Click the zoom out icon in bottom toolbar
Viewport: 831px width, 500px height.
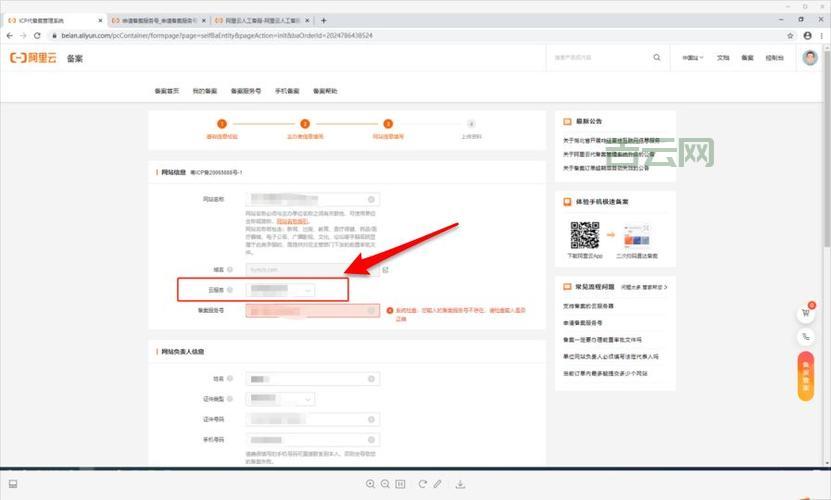(385, 485)
